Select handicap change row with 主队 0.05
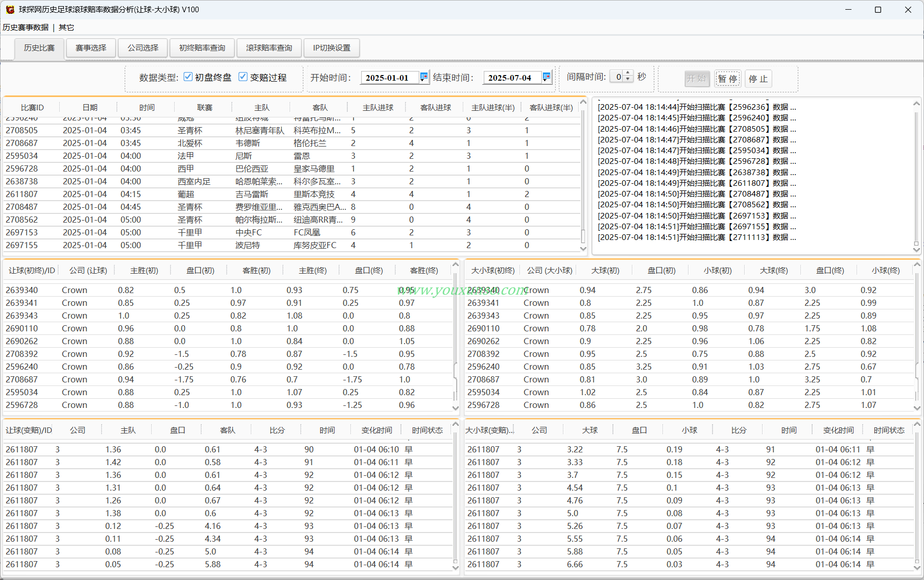 pos(228,565)
